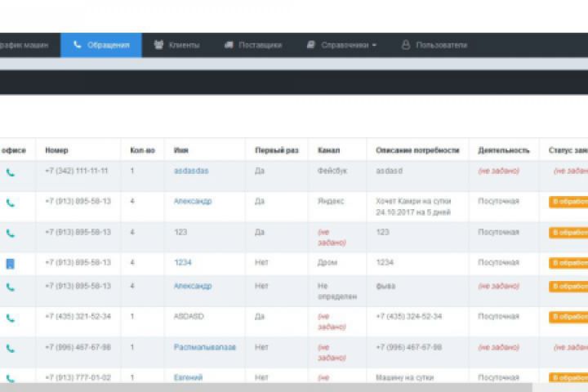Click the phone icon in the Обращения tab

click(78, 45)
